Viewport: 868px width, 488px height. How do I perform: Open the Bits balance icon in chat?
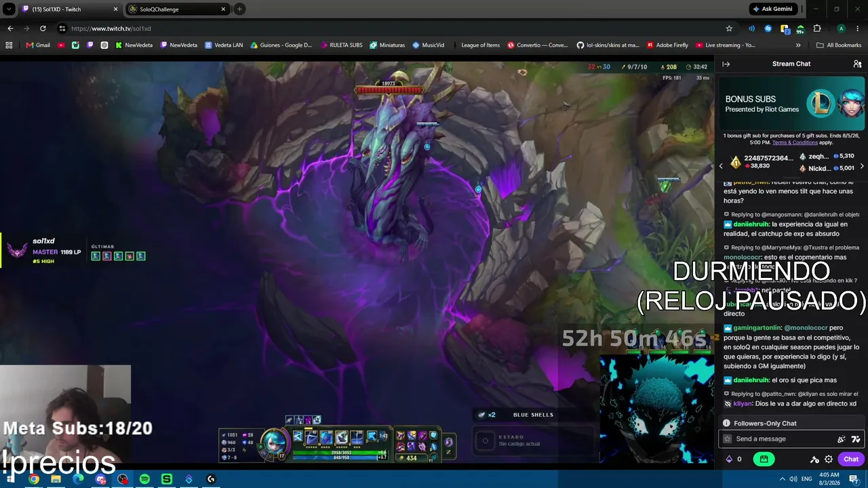(729, 459)
